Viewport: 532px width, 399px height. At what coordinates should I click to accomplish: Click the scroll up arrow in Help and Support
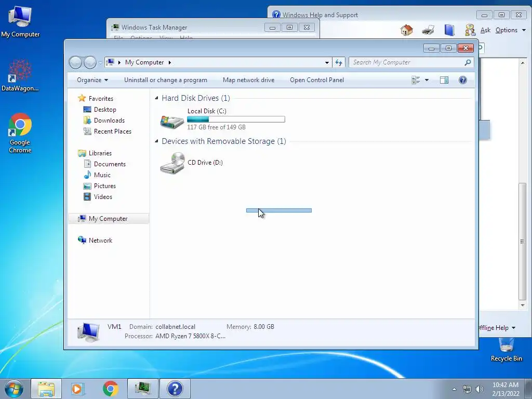point(523,63)
